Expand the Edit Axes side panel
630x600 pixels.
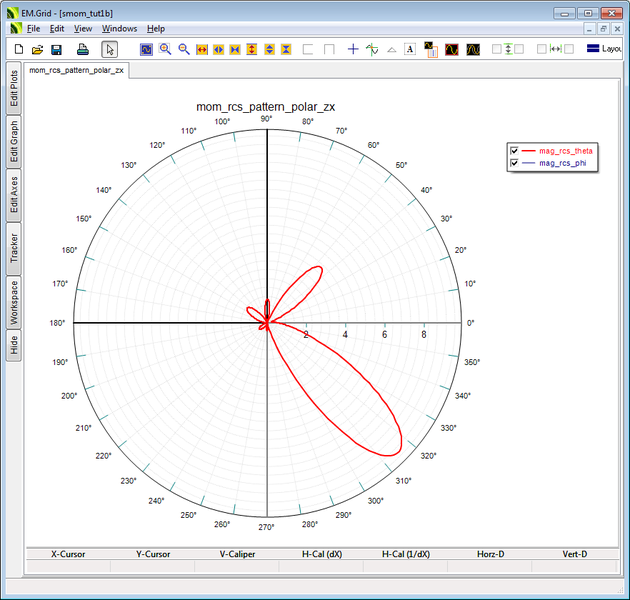pos(14,194)
